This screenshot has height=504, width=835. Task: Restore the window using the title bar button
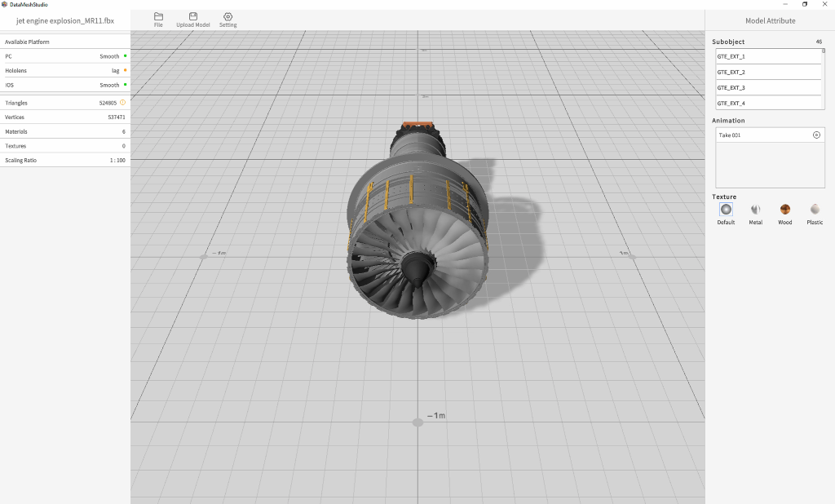(805, 4)
